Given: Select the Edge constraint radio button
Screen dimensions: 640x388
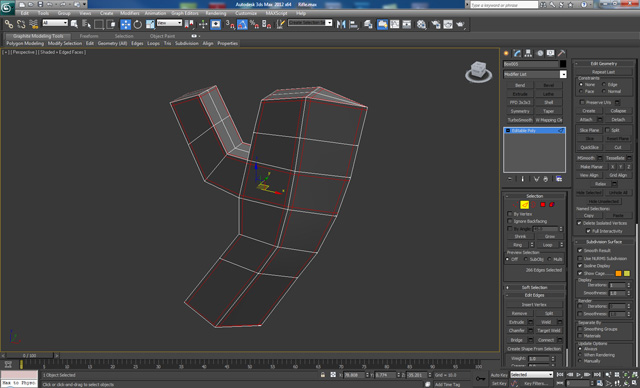Looking at the screenshot, I should pos(604,84).
